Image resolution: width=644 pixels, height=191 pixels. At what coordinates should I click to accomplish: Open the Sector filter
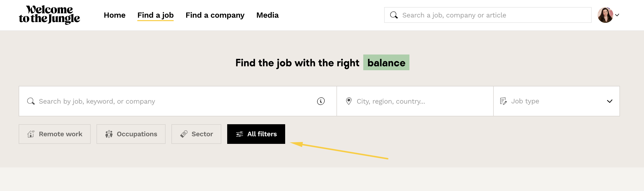click(196, 134)
